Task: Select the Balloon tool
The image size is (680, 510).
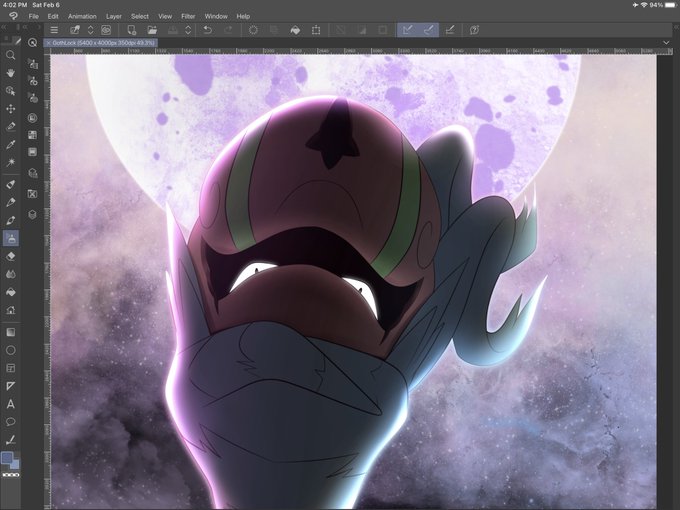Action: pos(10,422)
